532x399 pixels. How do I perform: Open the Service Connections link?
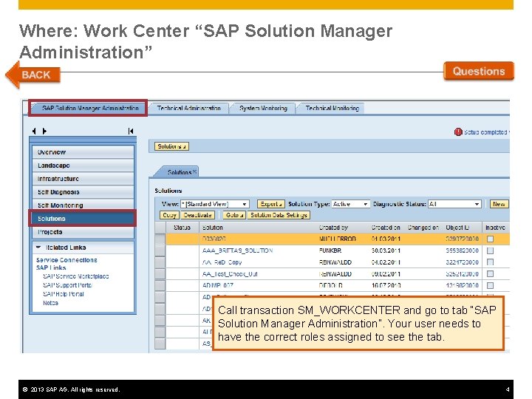[66, 260]
